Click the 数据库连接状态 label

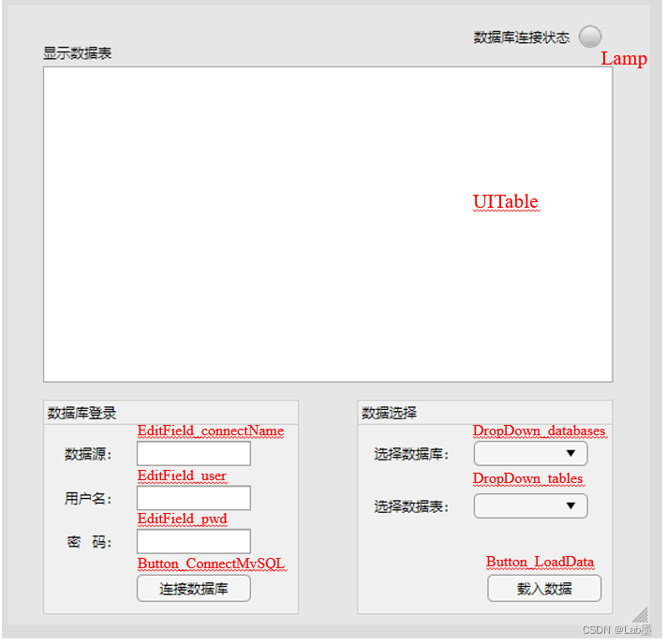pos(522,37)
